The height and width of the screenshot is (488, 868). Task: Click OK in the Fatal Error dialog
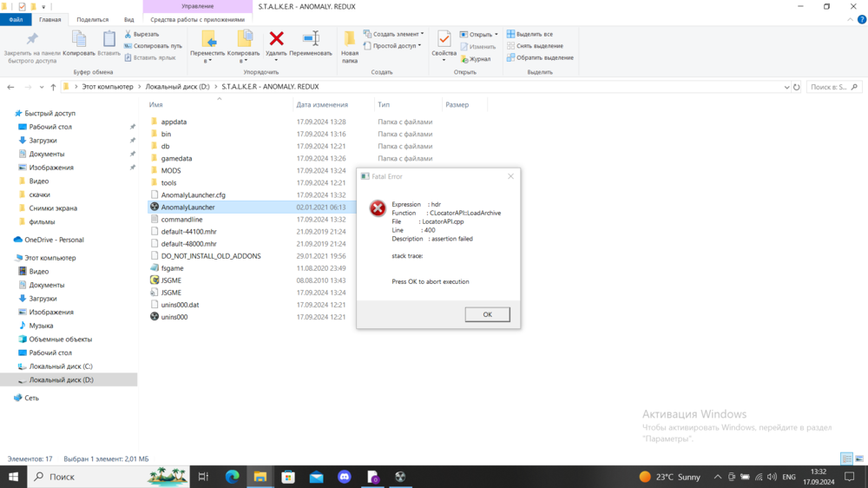tap(487, 314)
